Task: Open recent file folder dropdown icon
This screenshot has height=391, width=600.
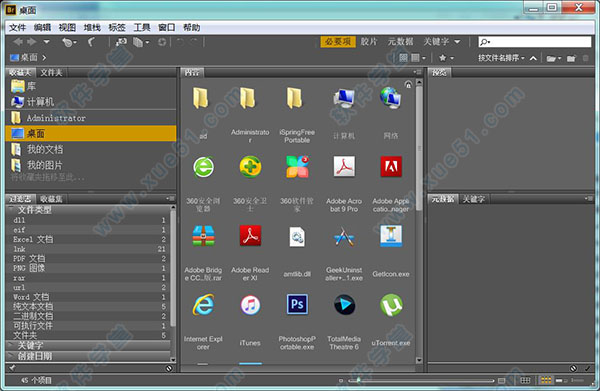Action: (554, 58)
